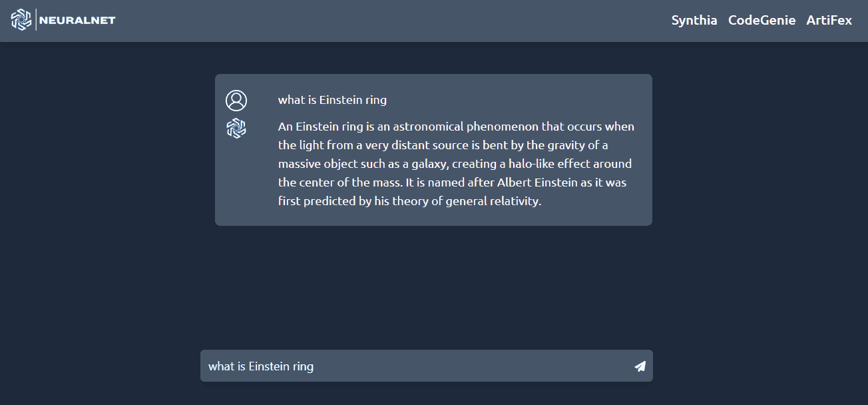
Task: Click the user's question text in the chat
Action: [332, 100]
